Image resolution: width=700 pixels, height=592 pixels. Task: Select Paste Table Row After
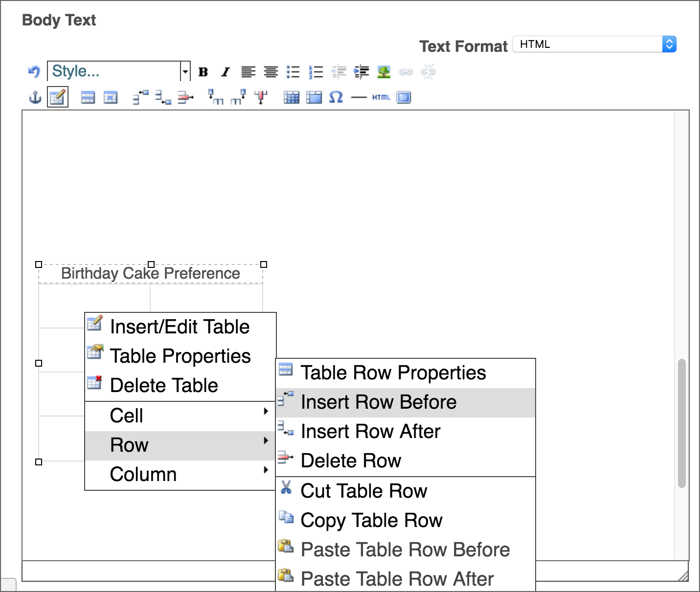pyautogui.click(x=406, y=579)
